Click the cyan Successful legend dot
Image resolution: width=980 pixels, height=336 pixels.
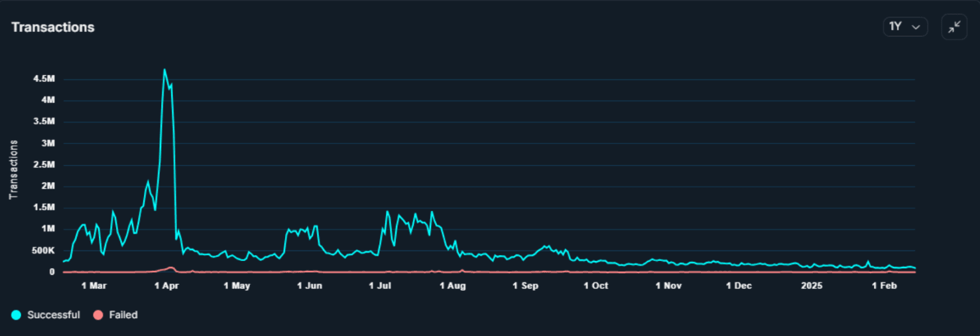(x=16, y=315)
